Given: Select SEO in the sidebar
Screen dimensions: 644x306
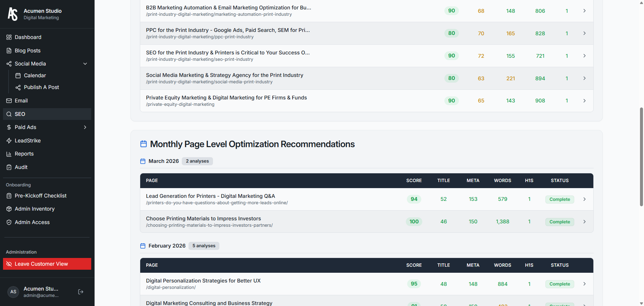Looking at the screenshot, I should [47, 114].
